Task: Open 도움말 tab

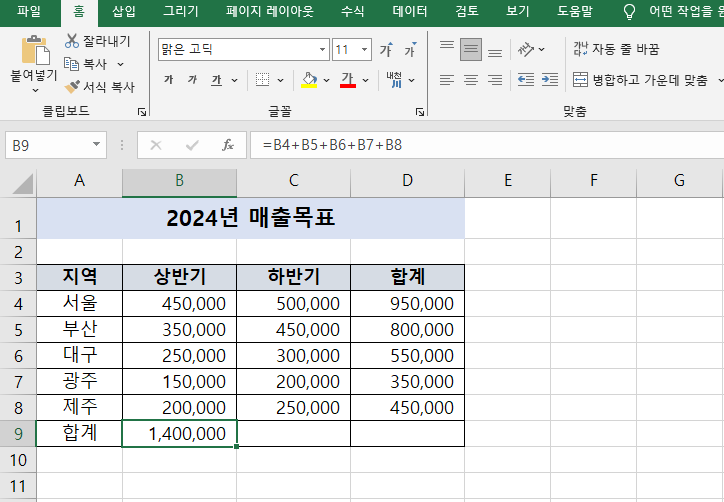Action: pos(574,12)
